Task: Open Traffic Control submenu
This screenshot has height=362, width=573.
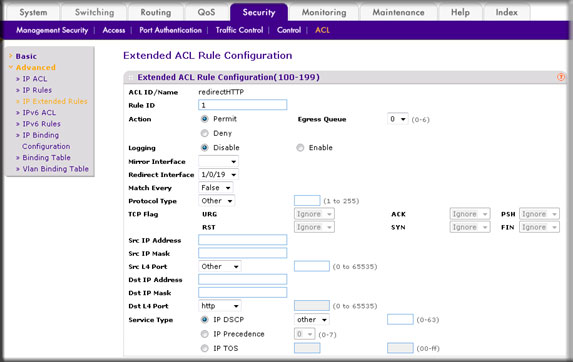Action: click(x=239, y=30)
